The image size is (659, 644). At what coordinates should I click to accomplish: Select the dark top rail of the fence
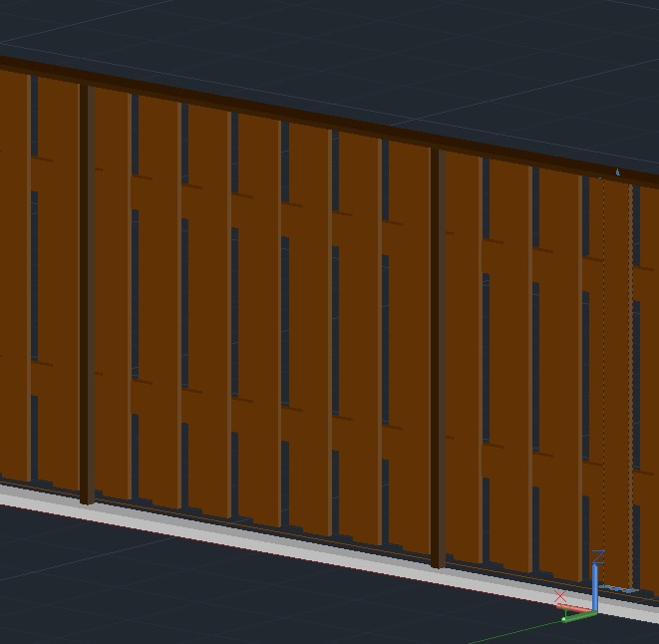click(x=329, y=120)
